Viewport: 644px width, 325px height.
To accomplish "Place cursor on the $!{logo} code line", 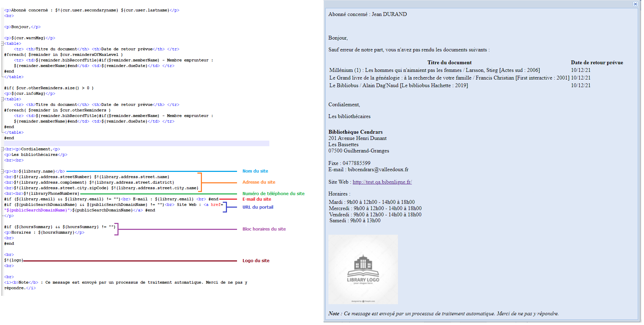I will click(14, 260).
